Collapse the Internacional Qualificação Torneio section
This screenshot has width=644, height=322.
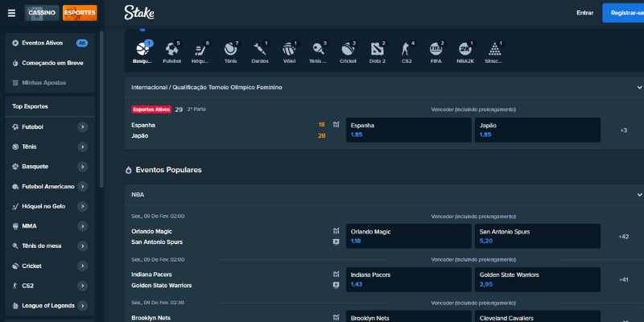(639, 88)
